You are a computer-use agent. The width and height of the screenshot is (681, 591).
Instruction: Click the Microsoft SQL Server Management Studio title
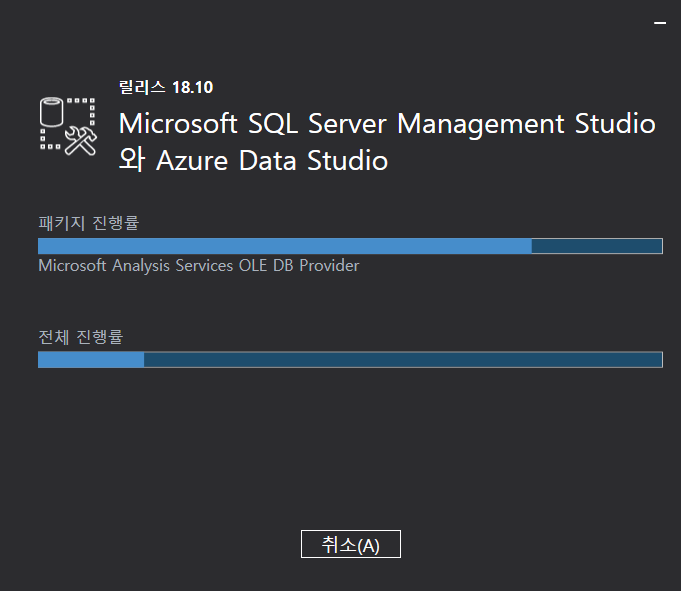387,124
